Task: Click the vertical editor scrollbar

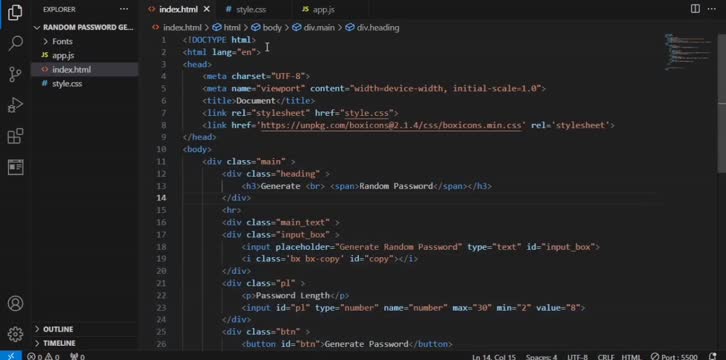Action: pyautogui.click(x=722, y=103)
